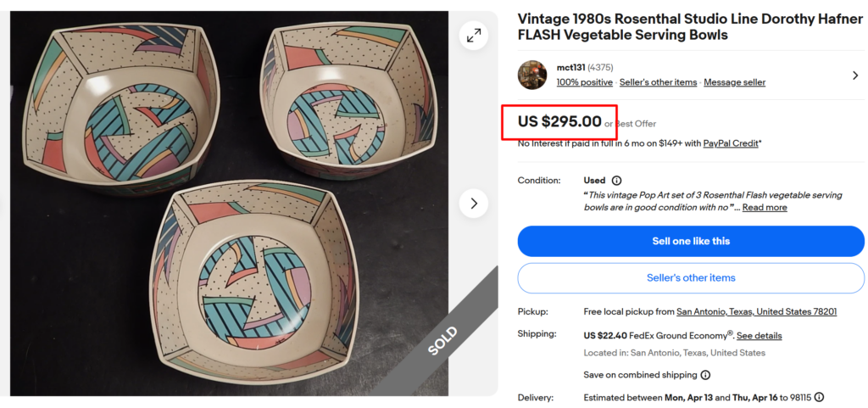
Task: View the 100% positive feedback link
Action: (x=584, y=82)
